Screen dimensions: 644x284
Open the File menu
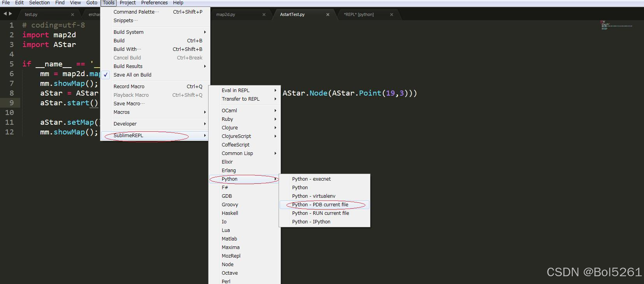click(x=6, y=3)
